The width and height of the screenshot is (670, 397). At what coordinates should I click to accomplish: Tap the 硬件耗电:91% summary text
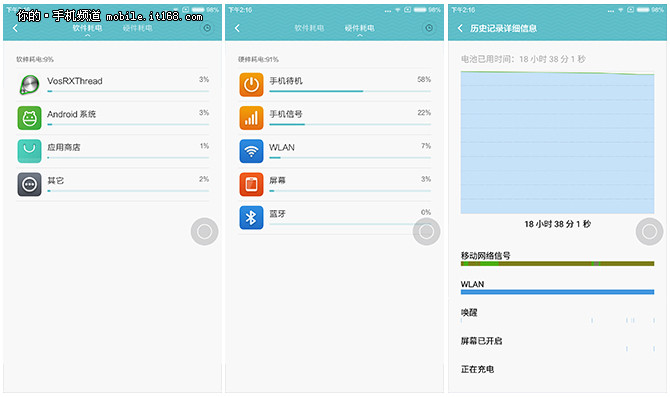[x=259, y=59]
